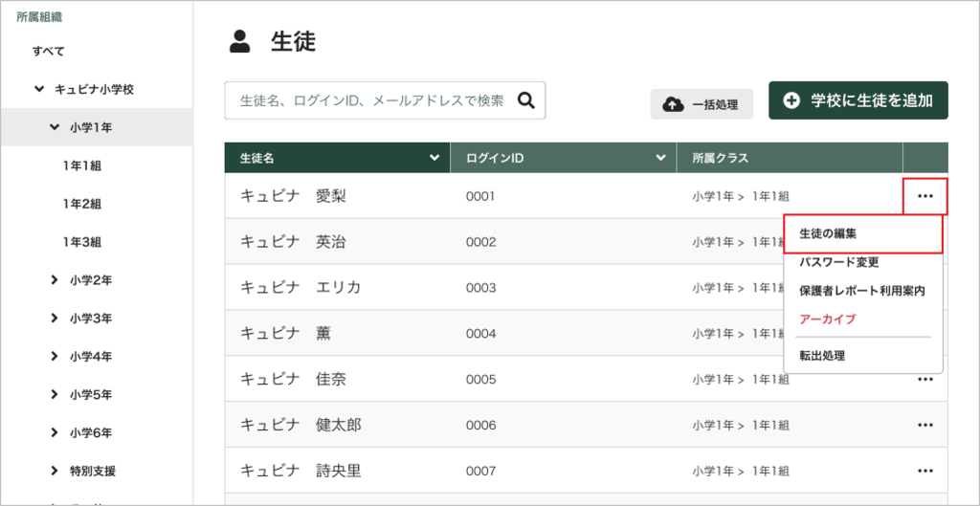The height and width of the screenshot is (506, 980).
Task: Click login ID 0004
Action: (480, 334)
